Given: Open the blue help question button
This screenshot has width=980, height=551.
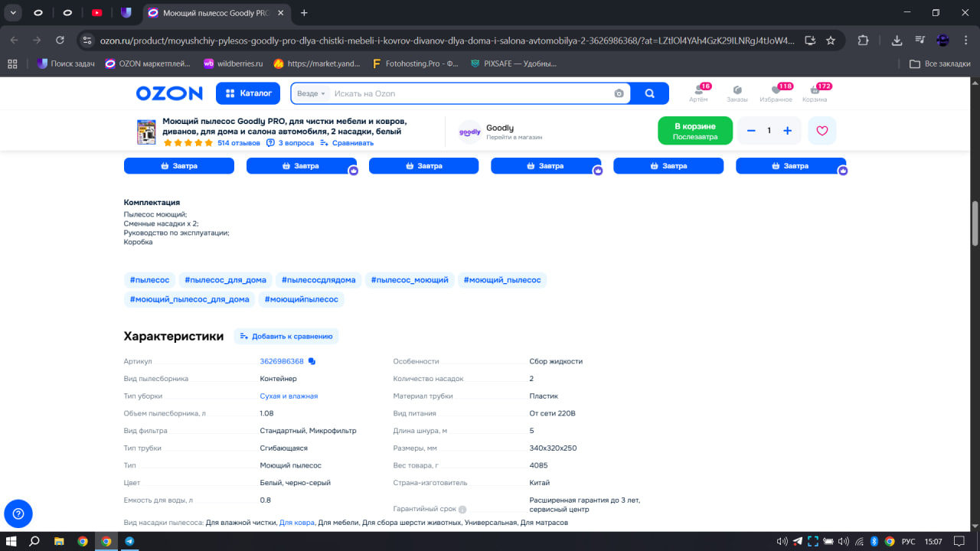Looking at the screenshot, I should click(18, 514).
